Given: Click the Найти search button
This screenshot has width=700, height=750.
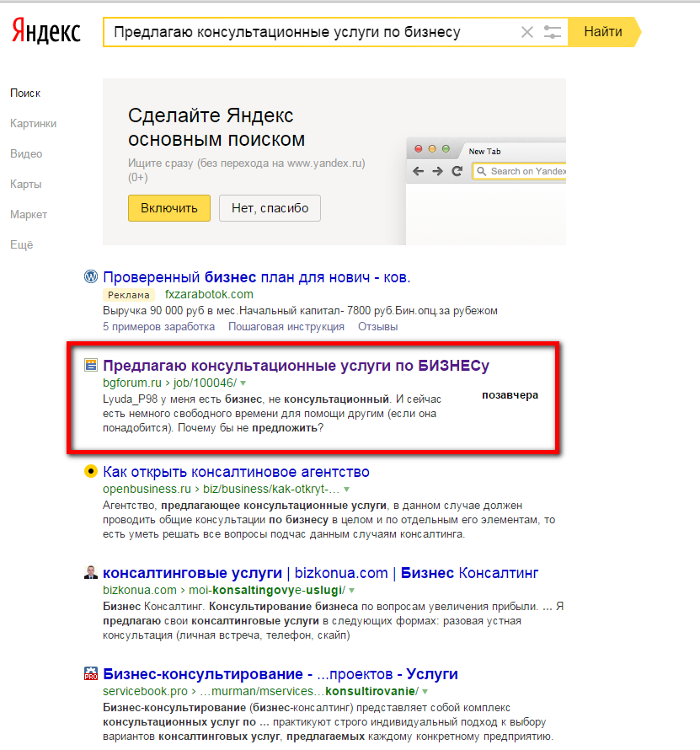Looking at the screenshot, I should click(x=604, y=32).
